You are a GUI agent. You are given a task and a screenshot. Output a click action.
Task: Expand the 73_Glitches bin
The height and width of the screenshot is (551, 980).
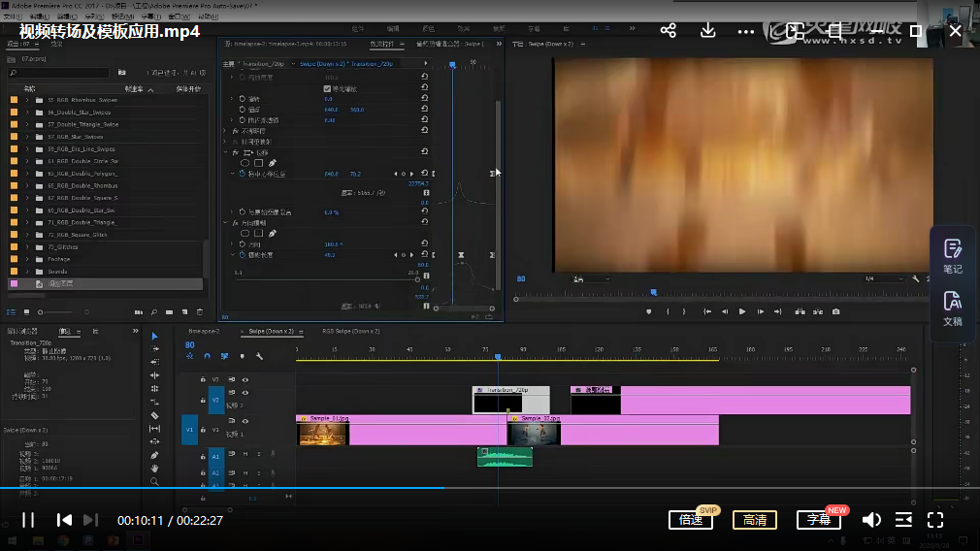click(x=27, y=246)
